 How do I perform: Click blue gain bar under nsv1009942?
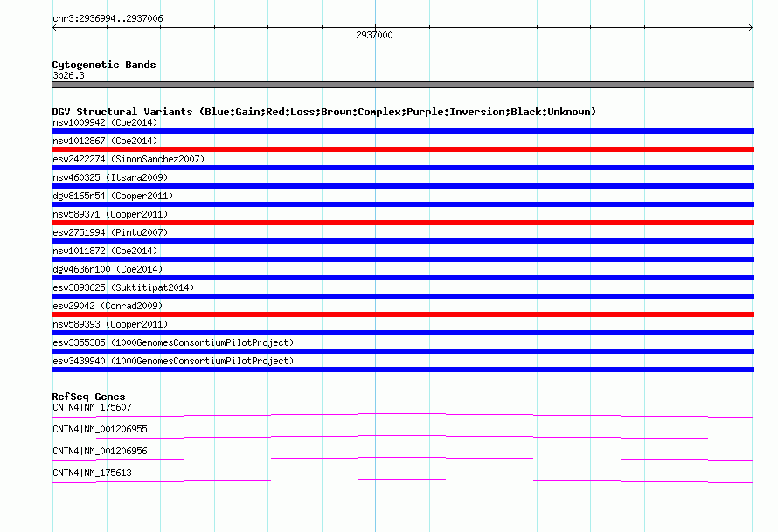click(402, 131)
